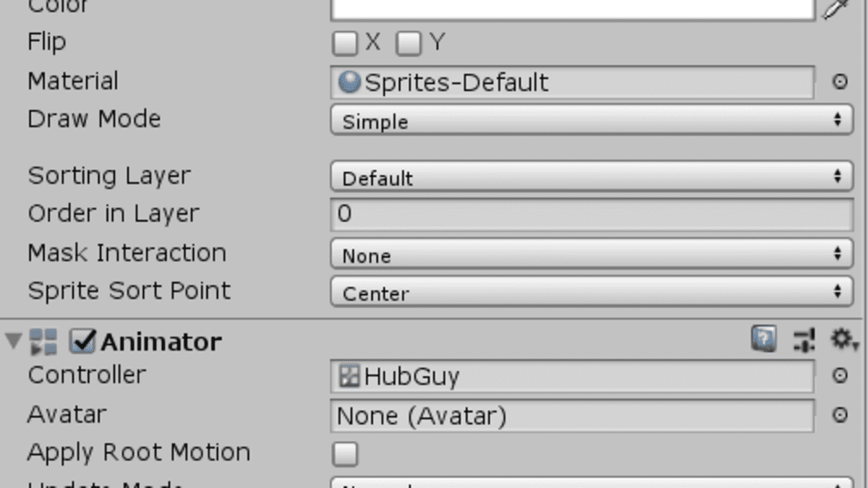This screenshot has height=488, width=868.
Task: Open Sprite Sort Point dropdown
Action: click(591, 293)
